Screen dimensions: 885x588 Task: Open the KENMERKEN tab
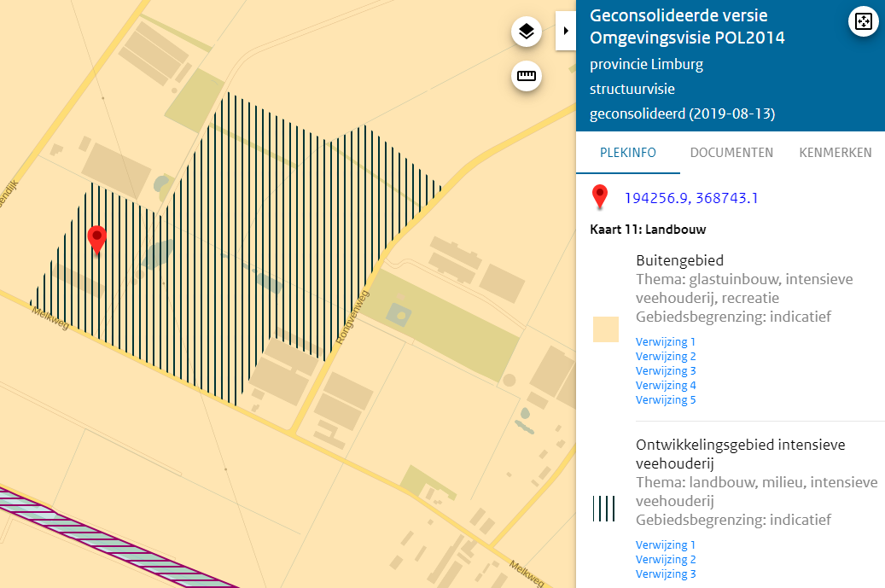[x=836, y=153]
